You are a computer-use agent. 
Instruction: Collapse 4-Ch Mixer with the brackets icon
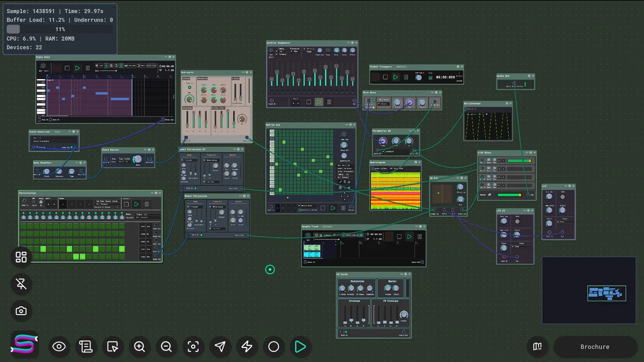527,152
